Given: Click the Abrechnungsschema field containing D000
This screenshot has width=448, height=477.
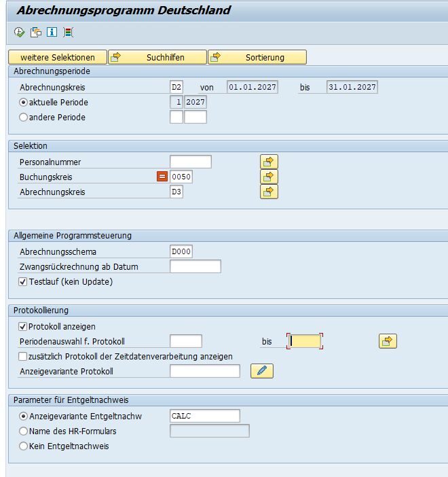Looking at the screenshot, I should pos(181,251).
